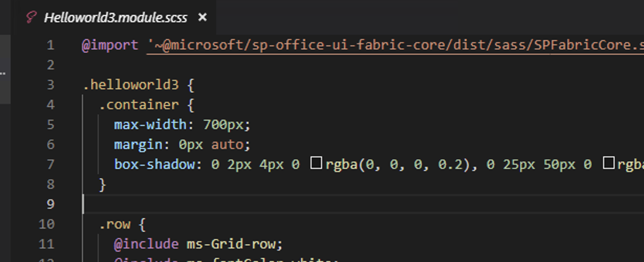Click the SCSS file icon on tab
Viewport: 644px width, 262px height.
point(31,17)
